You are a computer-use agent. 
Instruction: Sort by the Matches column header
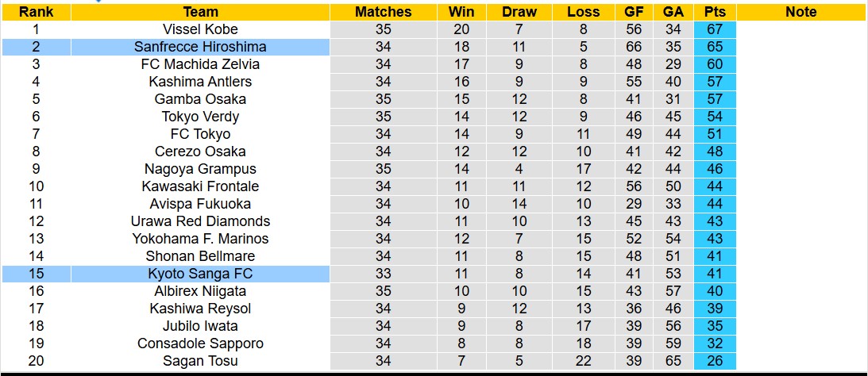[x=383, y=12]
